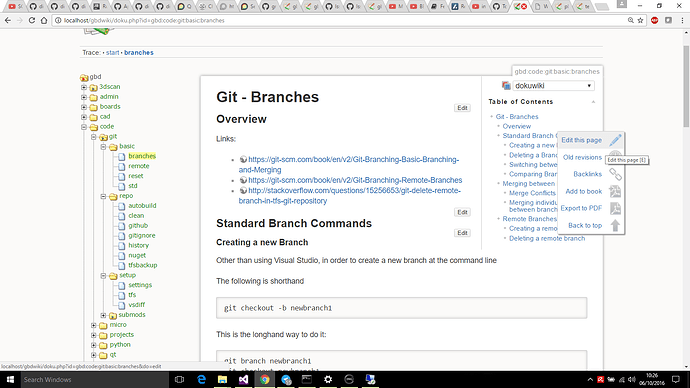Expand the submods folder
The image size is (690, 388).
(103, 315)
